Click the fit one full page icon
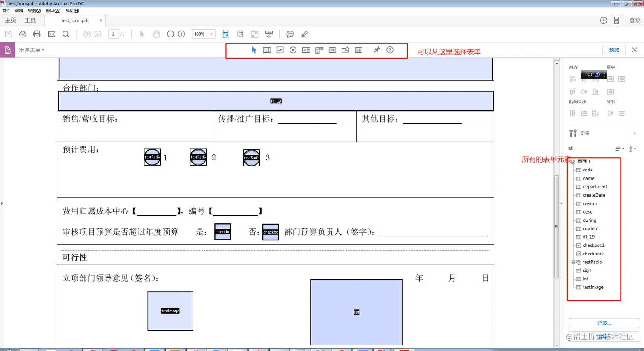 (x=240, y=34)
